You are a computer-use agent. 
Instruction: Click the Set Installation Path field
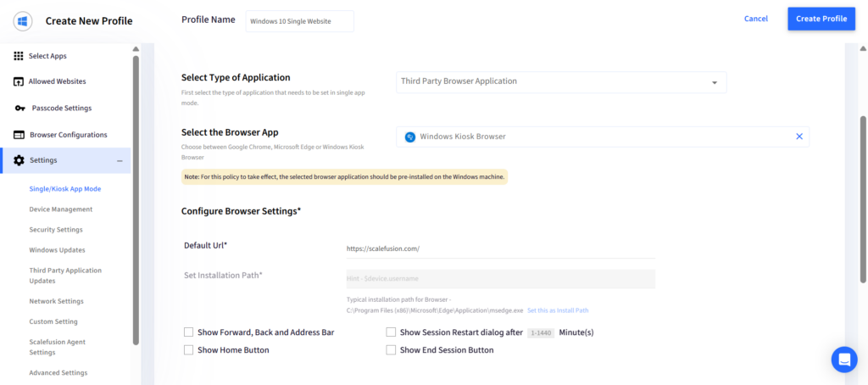[x=500, y=279]
